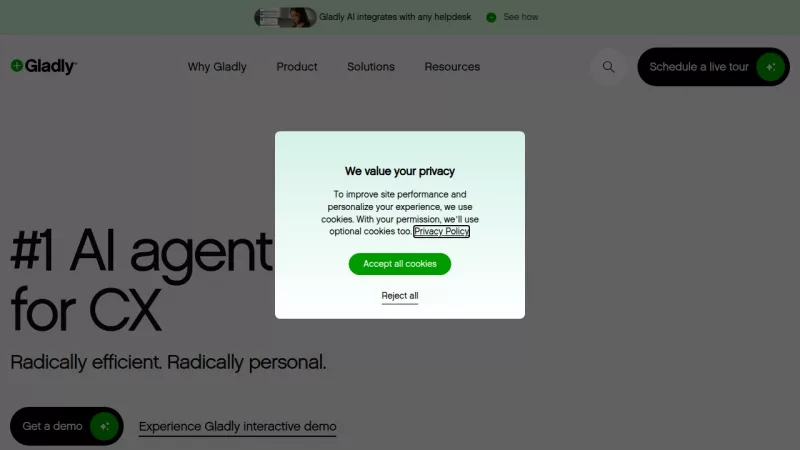This screenshot has height=450, width=800.
Task: Click Gladly AI integrates with any helpdesk text
Action: pos(395,17)
